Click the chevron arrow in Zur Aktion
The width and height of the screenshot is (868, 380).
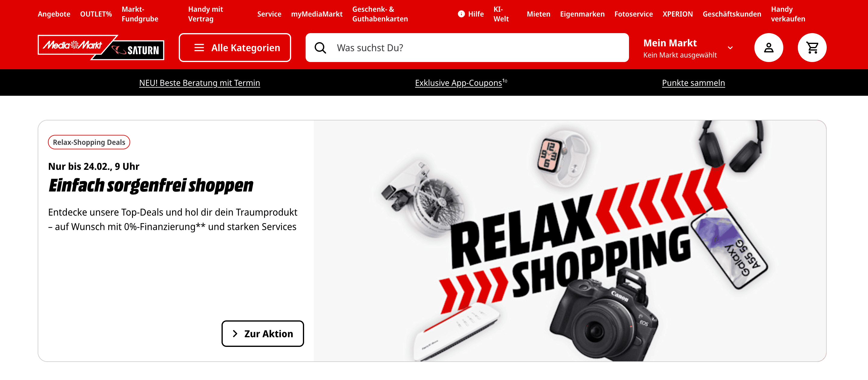[235, 334]
